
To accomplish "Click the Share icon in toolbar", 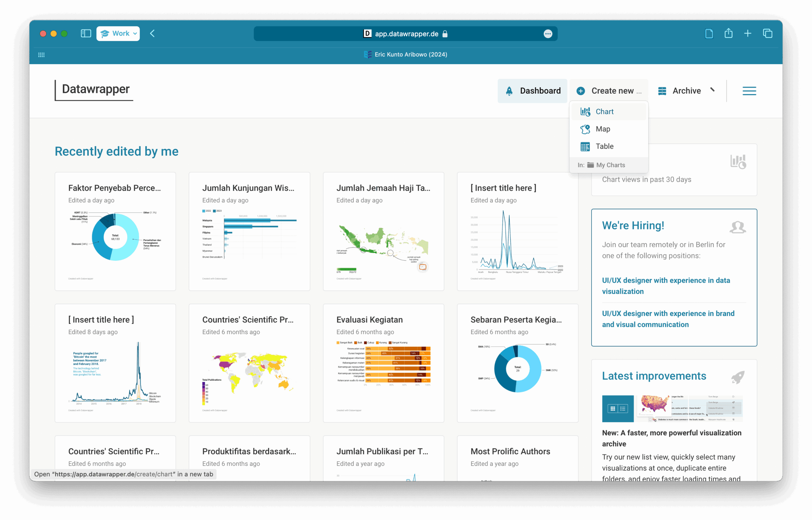I will pos(728,33).
